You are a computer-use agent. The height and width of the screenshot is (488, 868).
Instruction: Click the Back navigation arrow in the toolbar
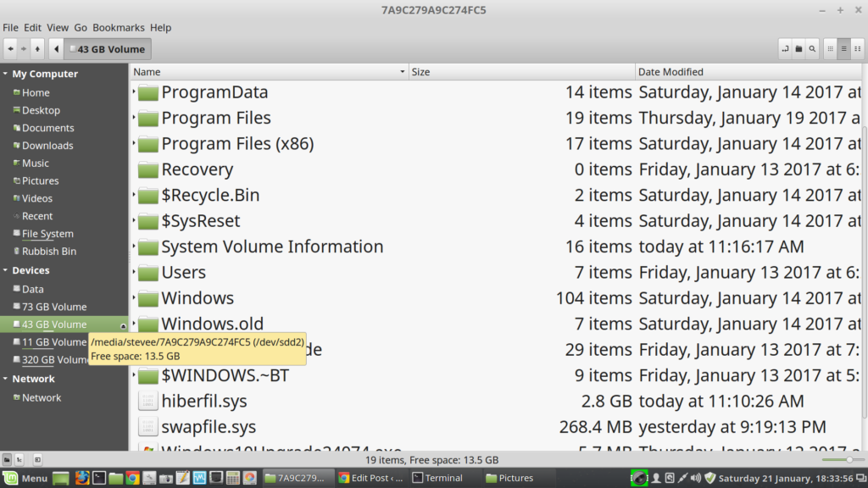pos(10,49)
